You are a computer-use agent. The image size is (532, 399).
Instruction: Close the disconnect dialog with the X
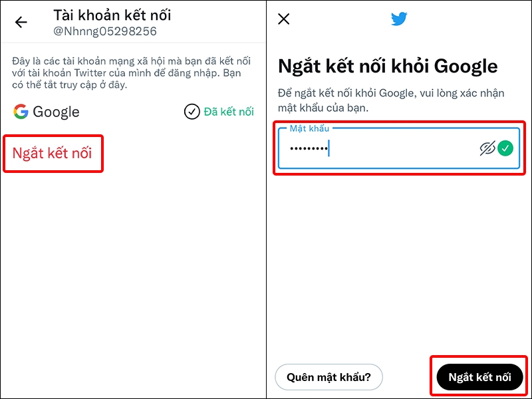[283, 19]
